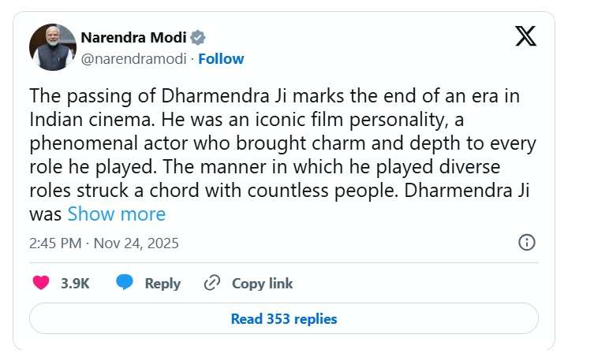Select the Copy link text label

pos(262,284)
